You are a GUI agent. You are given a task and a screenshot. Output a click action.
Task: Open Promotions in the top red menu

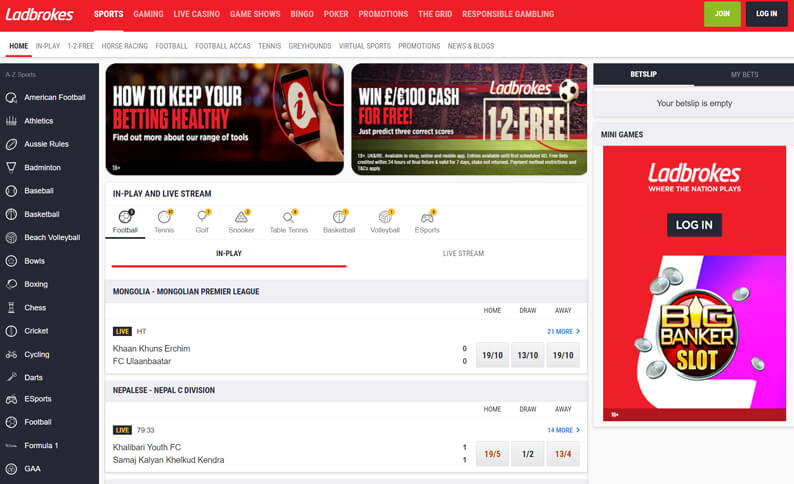pos(383,14)
